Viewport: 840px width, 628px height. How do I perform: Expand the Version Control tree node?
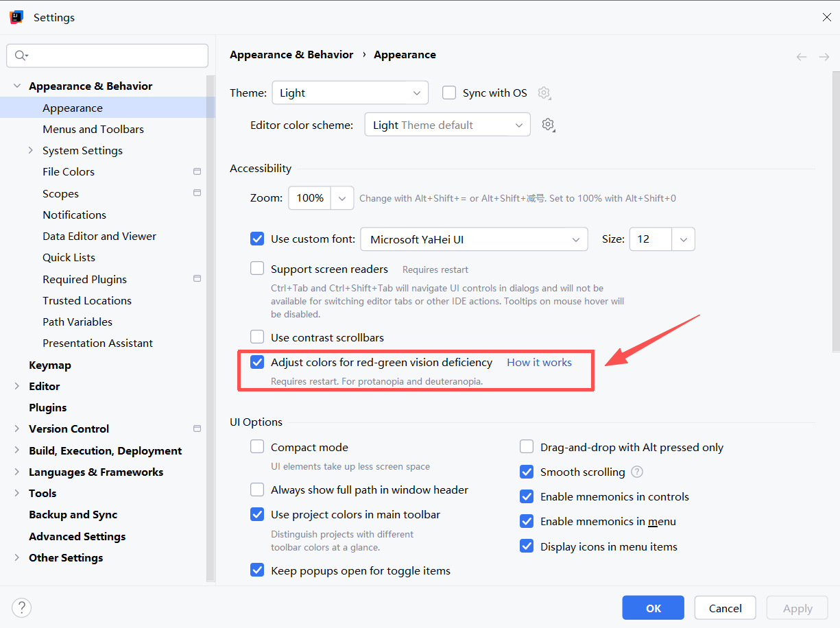click(17, 428)
